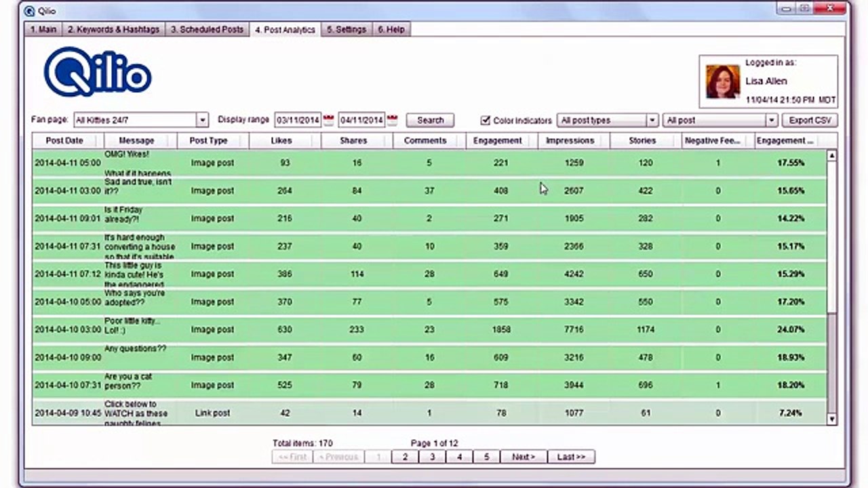868x488 pixels.
Task: Click end date field 04/11/2014
Action: point(361,120)
